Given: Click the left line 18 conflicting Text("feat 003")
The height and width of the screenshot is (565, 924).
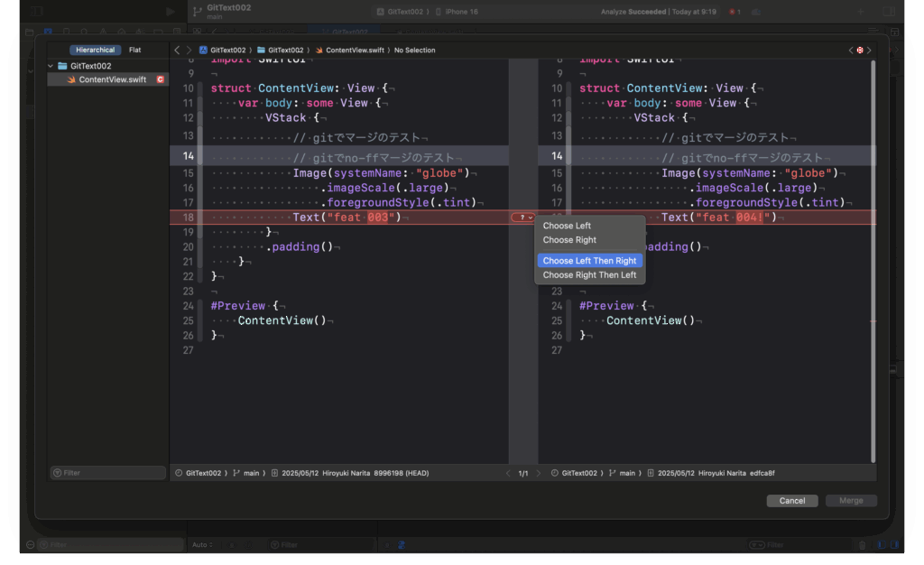Looking at the screenshot, I should (347, 218).
